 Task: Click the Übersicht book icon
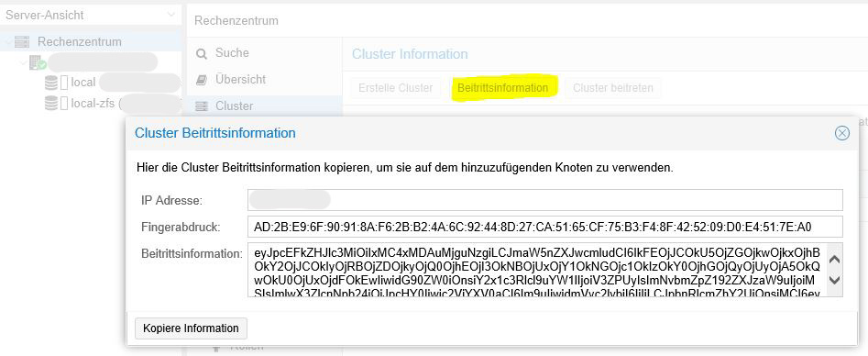click(202, 80)
